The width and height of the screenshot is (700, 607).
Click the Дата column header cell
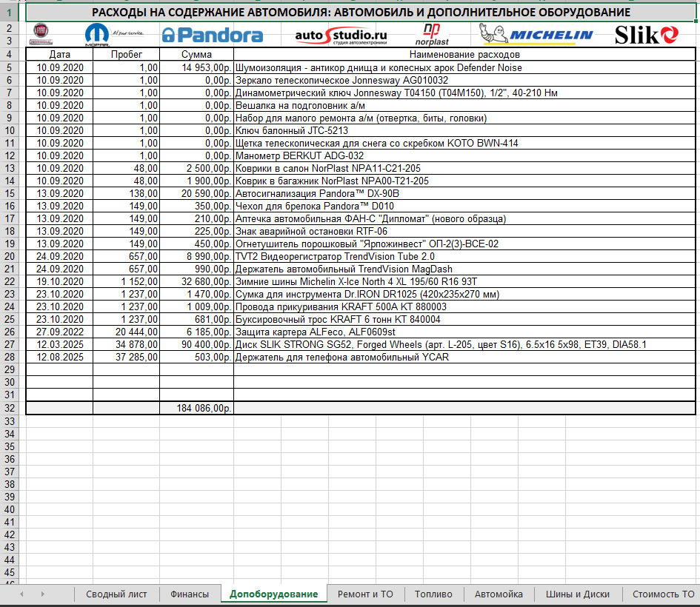59,55
